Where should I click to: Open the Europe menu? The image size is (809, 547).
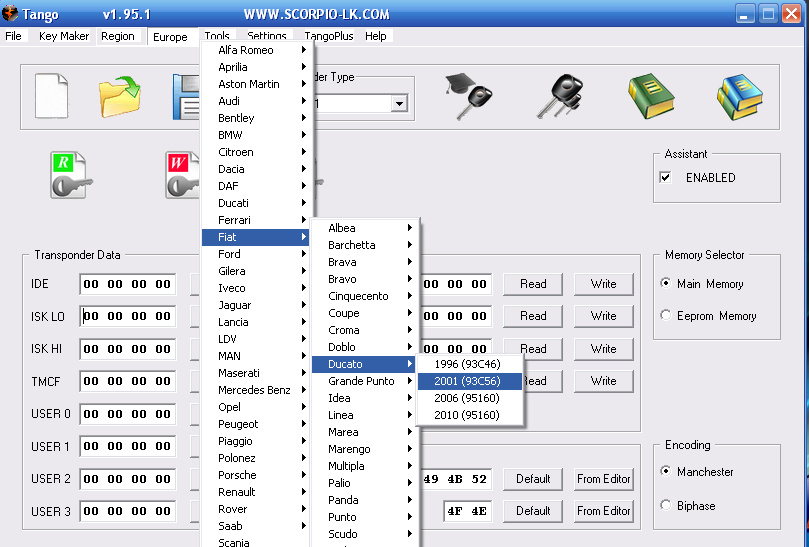pos(170,37)
